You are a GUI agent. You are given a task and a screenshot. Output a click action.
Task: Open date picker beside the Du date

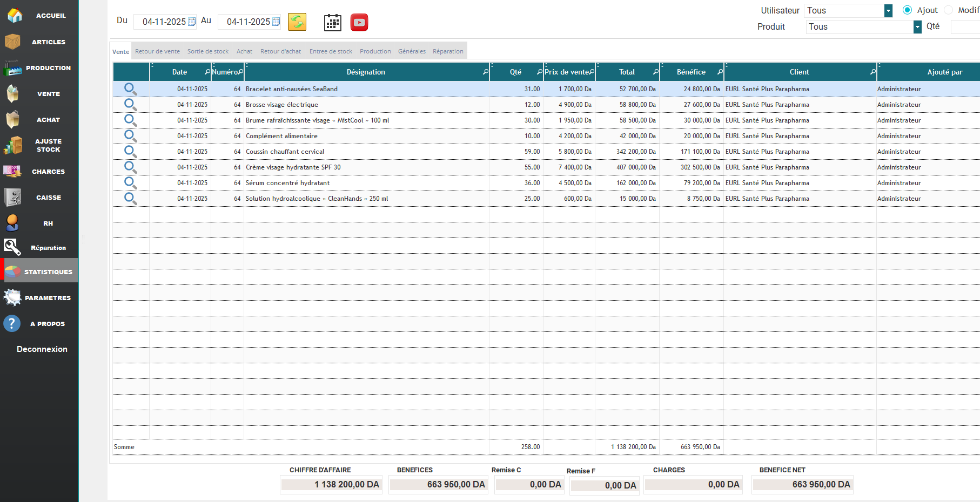192,22
